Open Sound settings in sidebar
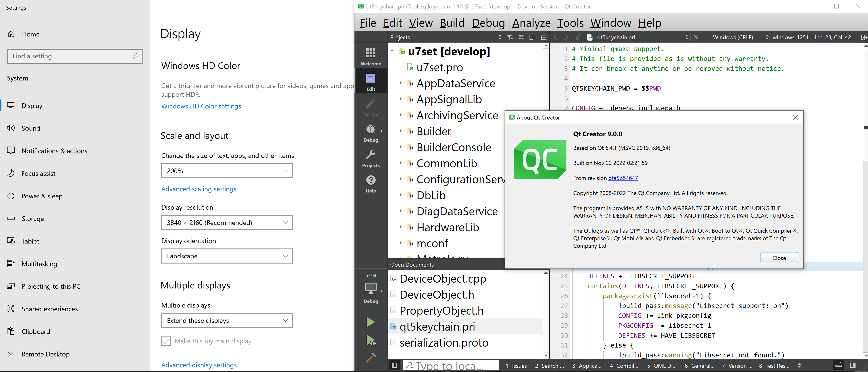 click(x=30, y=128)
